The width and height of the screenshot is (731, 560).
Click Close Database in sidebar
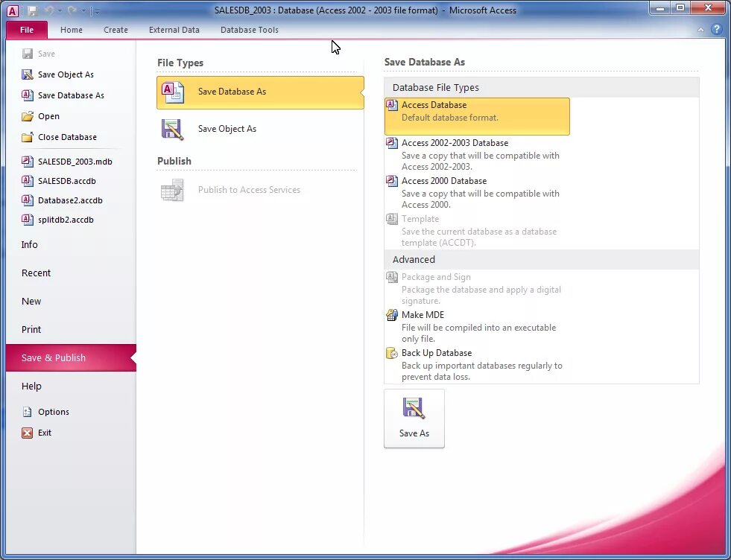(x=67, y=137)
